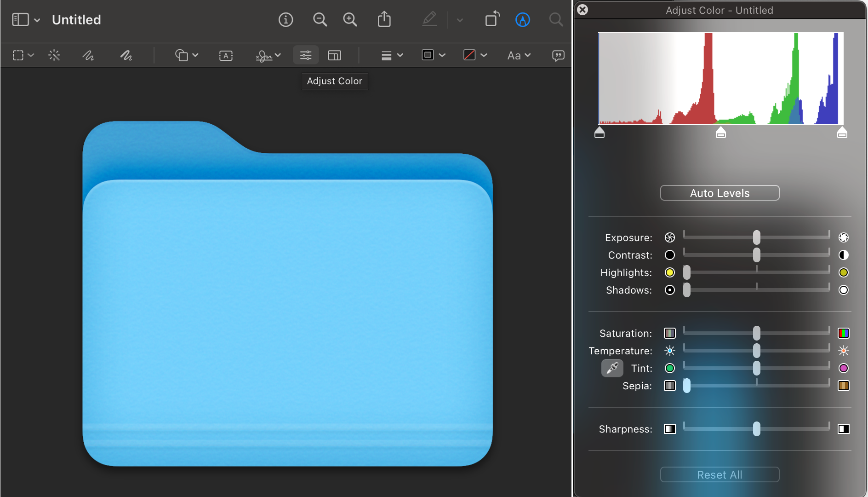Screen dimensions: 868x497
Task: Click the Tint slider thumb
Action: click(x=756, y=368)
